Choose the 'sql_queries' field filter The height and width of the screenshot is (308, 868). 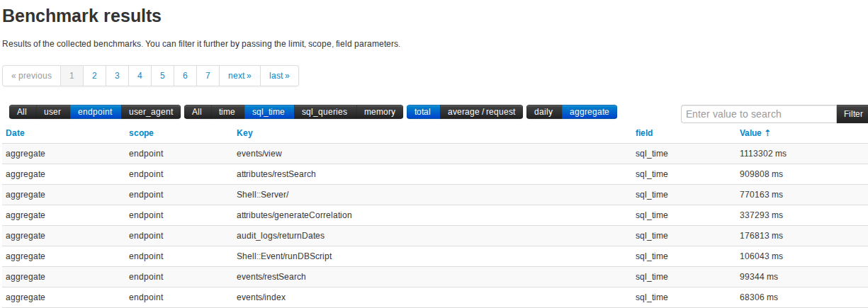[x=325, y=112]
